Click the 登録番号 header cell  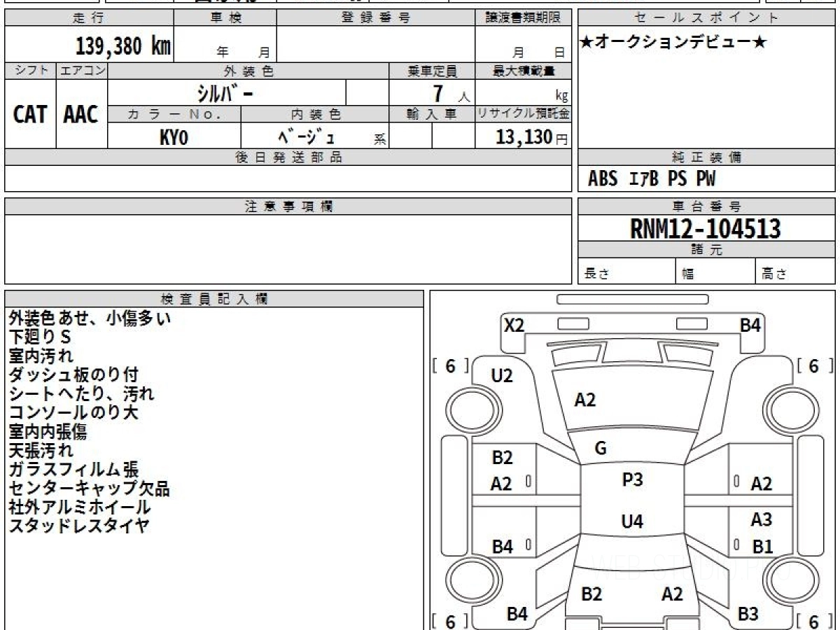376,18
